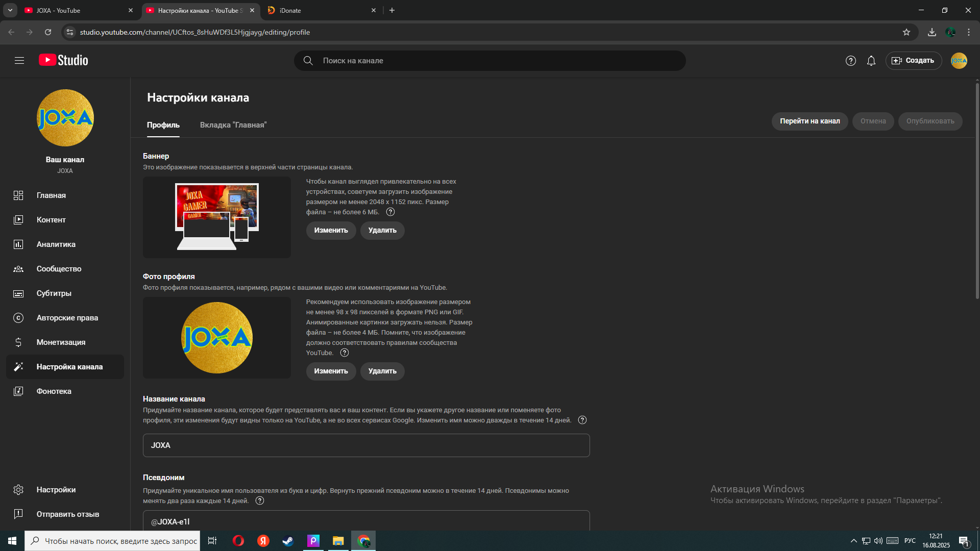Go to Монетизация in sidebar
The width and height of the screenshot is (980, 551).
pos(61,342)
